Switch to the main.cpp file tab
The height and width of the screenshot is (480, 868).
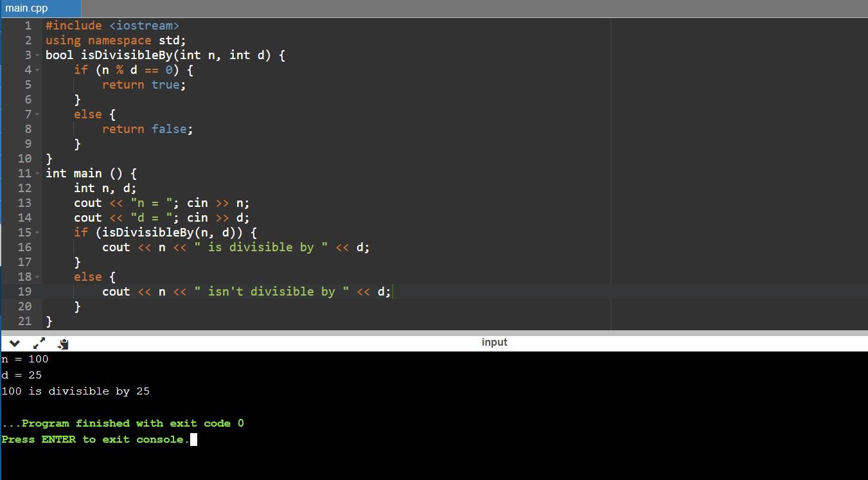click(x=27, y=8)
